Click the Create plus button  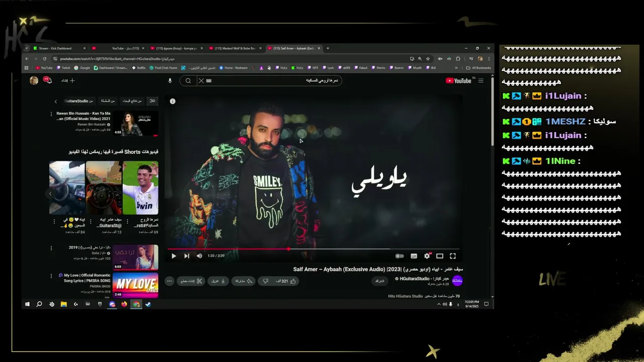68,80
